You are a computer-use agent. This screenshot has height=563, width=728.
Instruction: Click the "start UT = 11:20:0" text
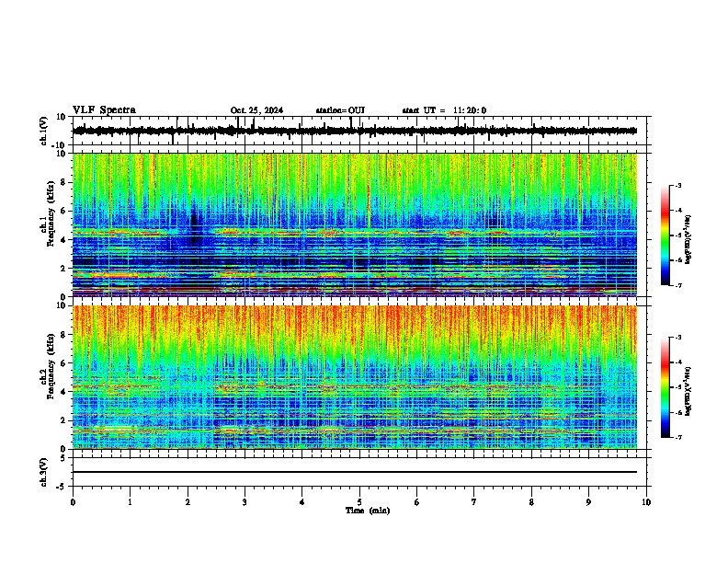444,110
